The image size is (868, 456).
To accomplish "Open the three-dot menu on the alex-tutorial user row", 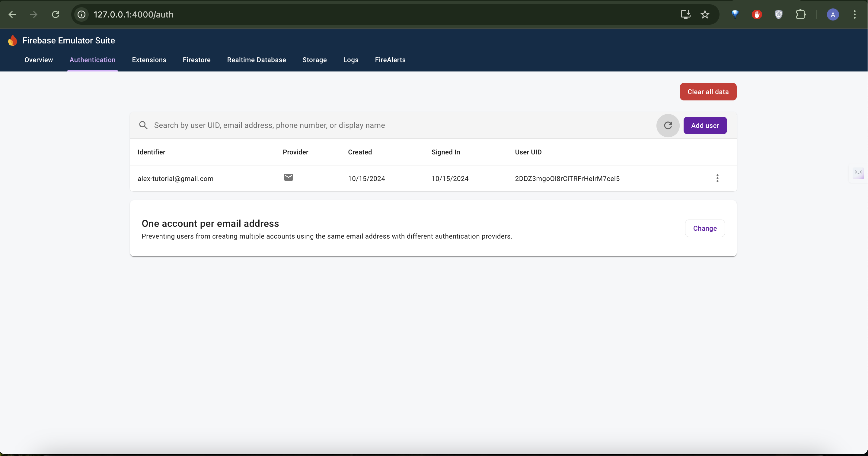I will click(717, 178).
